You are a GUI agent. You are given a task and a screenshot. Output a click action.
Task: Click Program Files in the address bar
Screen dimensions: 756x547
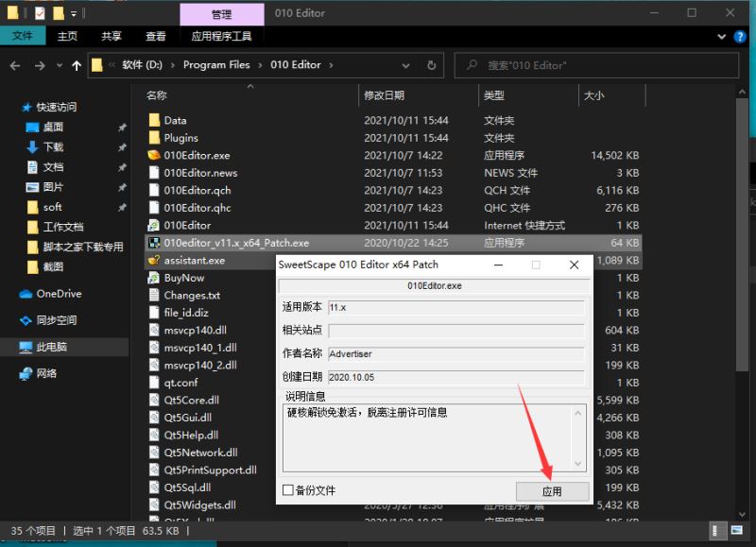tap(216, 65)
